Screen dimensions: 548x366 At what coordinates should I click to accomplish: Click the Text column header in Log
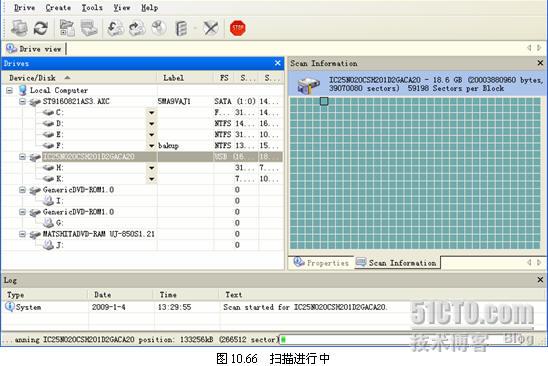382,295
